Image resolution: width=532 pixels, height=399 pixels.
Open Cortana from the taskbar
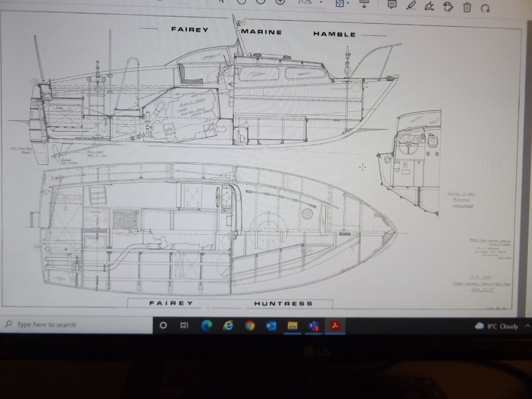coord(163,325)
